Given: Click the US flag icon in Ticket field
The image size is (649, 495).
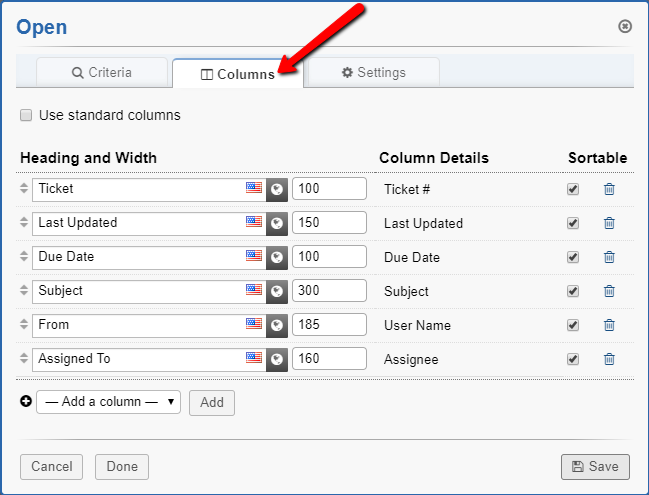Looking at the screenshot, I should [254, 188].
